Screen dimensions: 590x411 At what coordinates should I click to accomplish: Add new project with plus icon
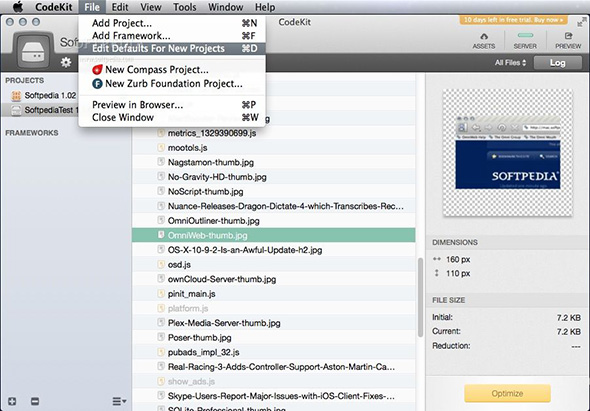12,401
